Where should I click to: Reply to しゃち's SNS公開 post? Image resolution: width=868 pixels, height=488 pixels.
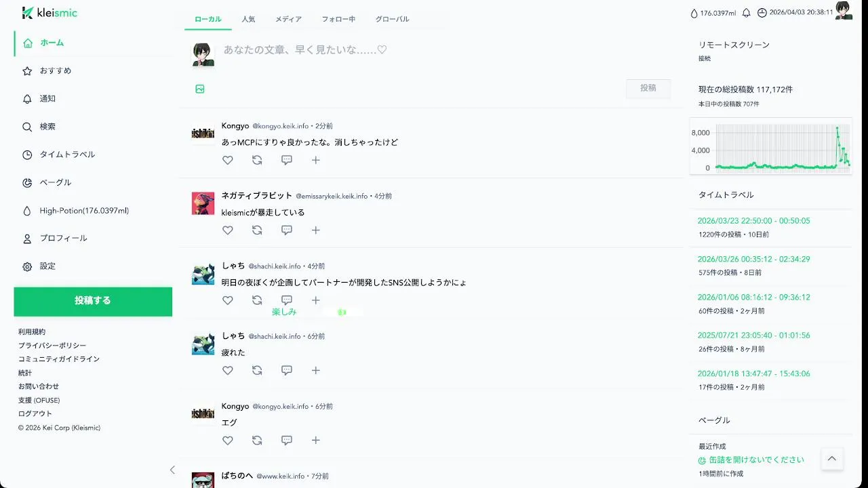pos(287,300)
